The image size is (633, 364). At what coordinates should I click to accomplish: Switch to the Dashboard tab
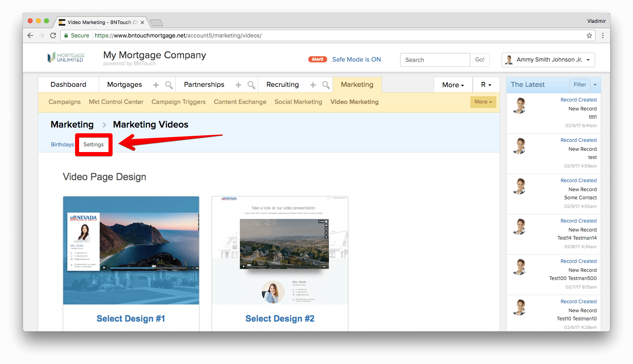(69, 85)
